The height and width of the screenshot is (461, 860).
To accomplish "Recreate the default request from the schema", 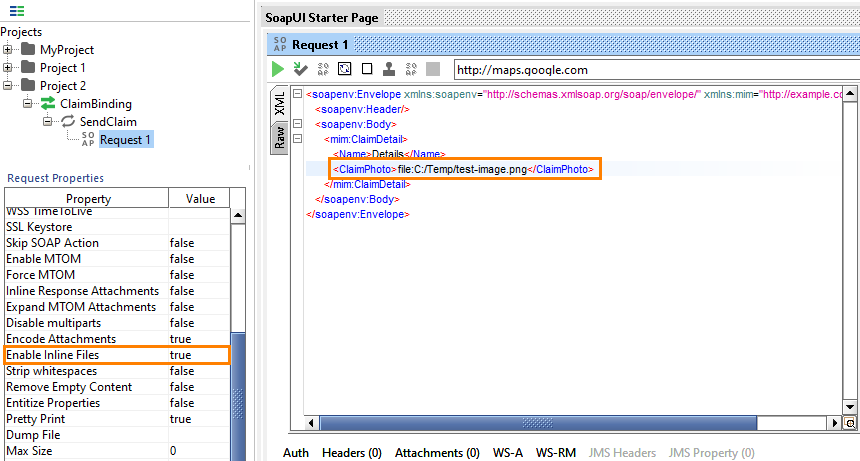I will 344,69.
